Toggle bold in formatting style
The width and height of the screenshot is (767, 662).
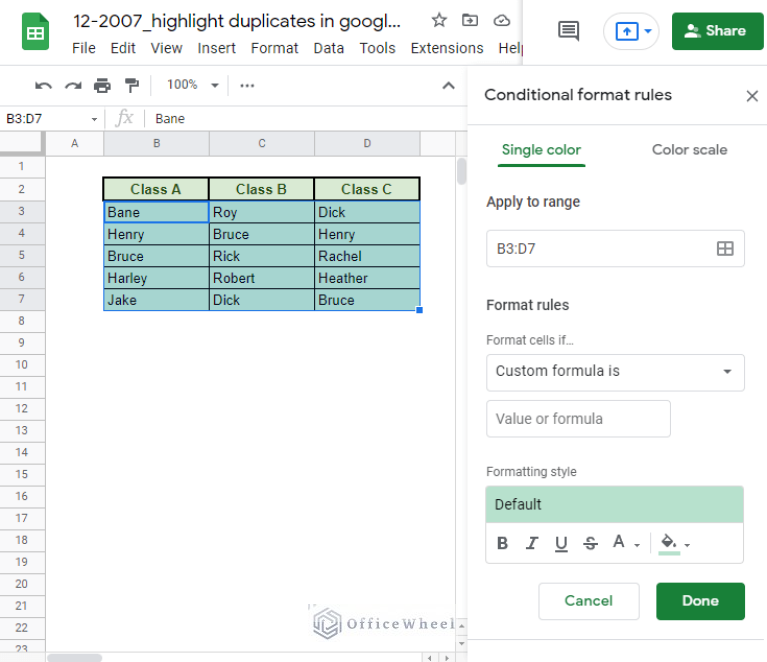pyautogui.click(x=503, y=543)
